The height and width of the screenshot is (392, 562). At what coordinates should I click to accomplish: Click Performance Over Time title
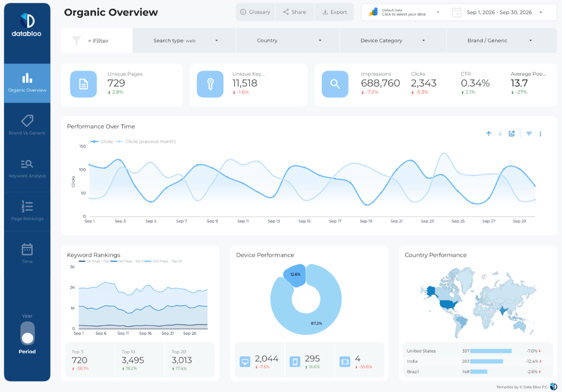click(101, 127)
